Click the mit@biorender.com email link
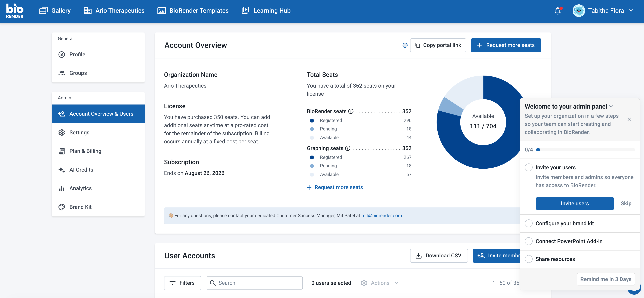 pyautogui.click(x=382, y=216)
